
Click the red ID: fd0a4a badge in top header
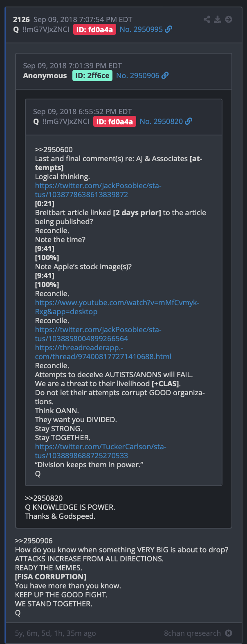(94, 29)
